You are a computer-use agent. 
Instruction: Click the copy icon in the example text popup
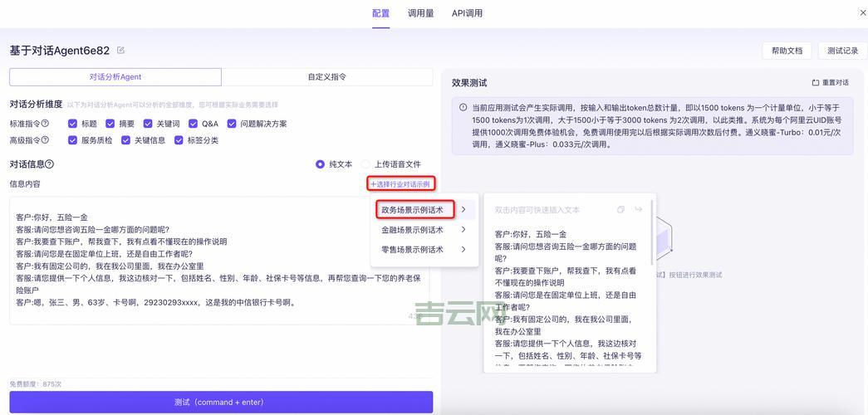pyautogui.click(x=620, y=210)
